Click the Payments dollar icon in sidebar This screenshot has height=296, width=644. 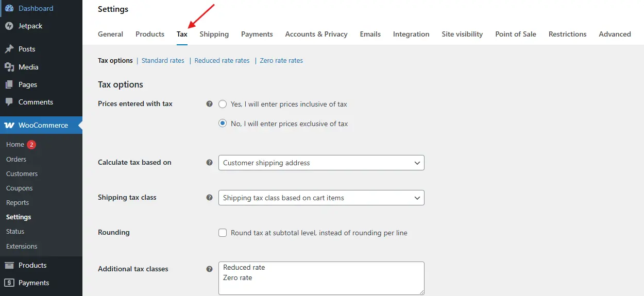(9, 283)
